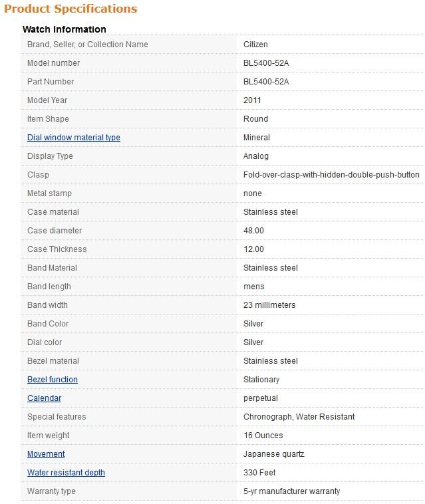Select the brand value Citizen
Image resolution: width=425 pixels, height=504 pixels.
[x=255, y=45]
